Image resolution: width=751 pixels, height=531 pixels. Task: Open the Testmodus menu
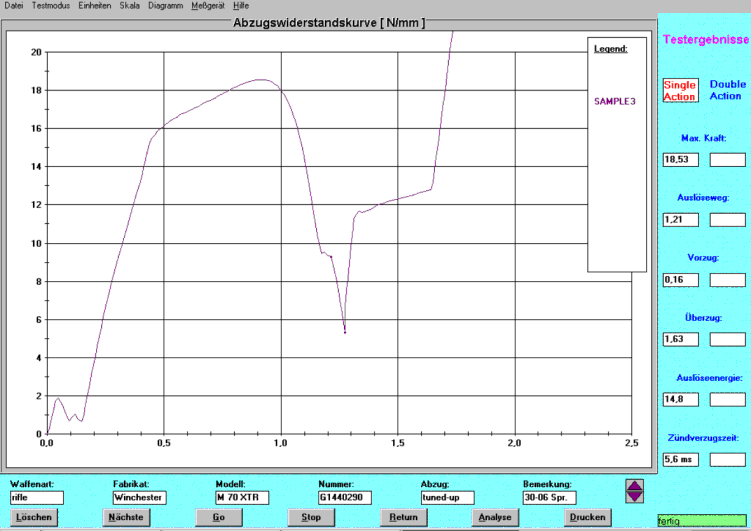point(51,6)
